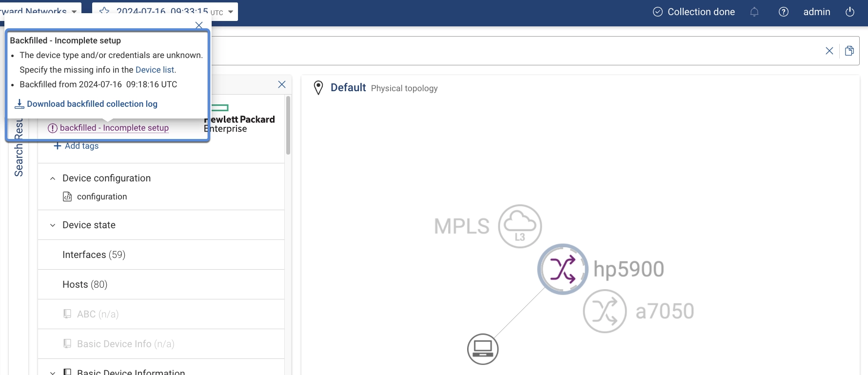Click the hp5900 switch node icon
Viewport: 868px width, 375px height.
562,269
